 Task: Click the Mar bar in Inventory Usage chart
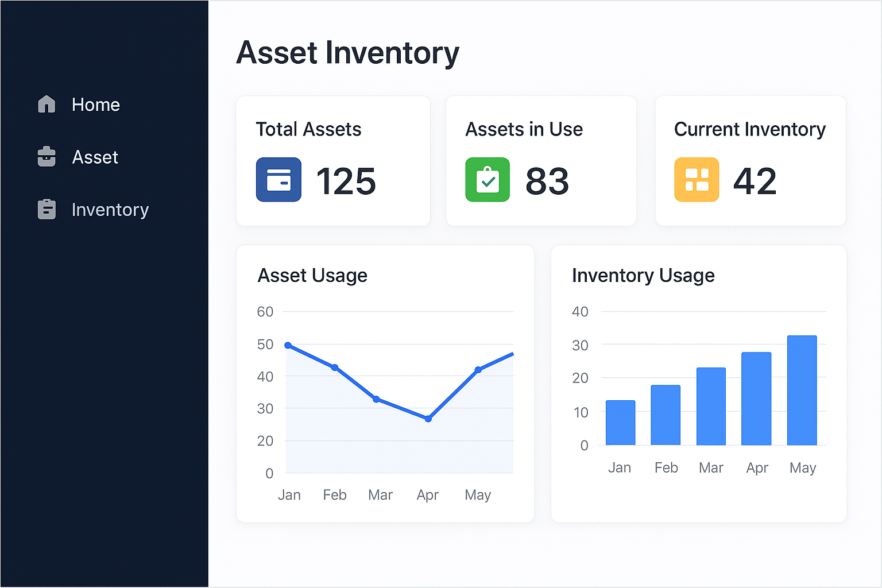711,407
